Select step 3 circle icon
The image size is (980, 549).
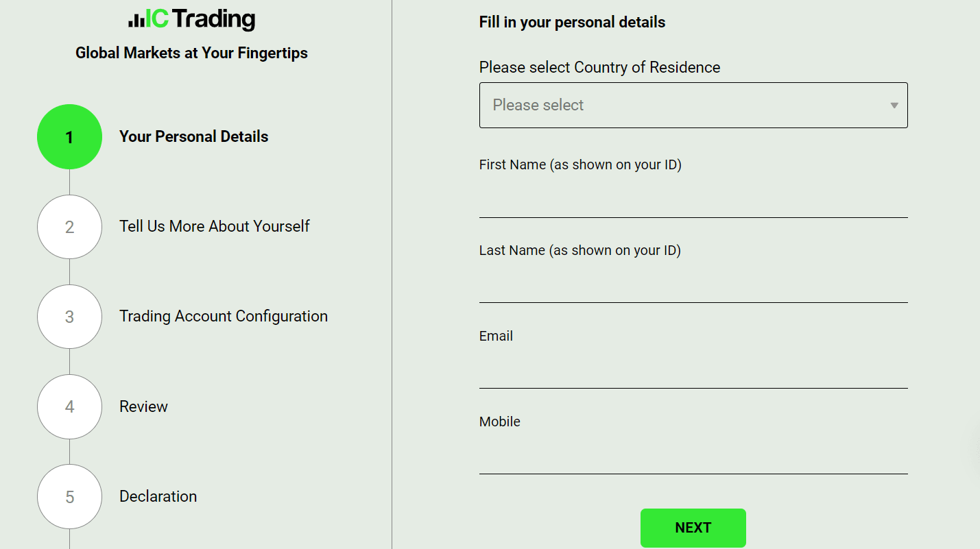pyautogui.click(x=69, y=317)
